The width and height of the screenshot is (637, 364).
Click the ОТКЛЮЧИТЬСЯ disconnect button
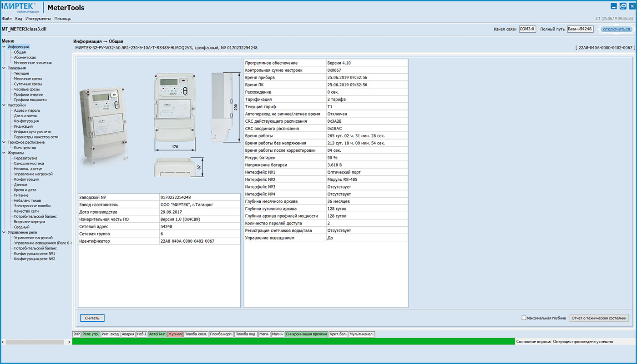[617, 29]
